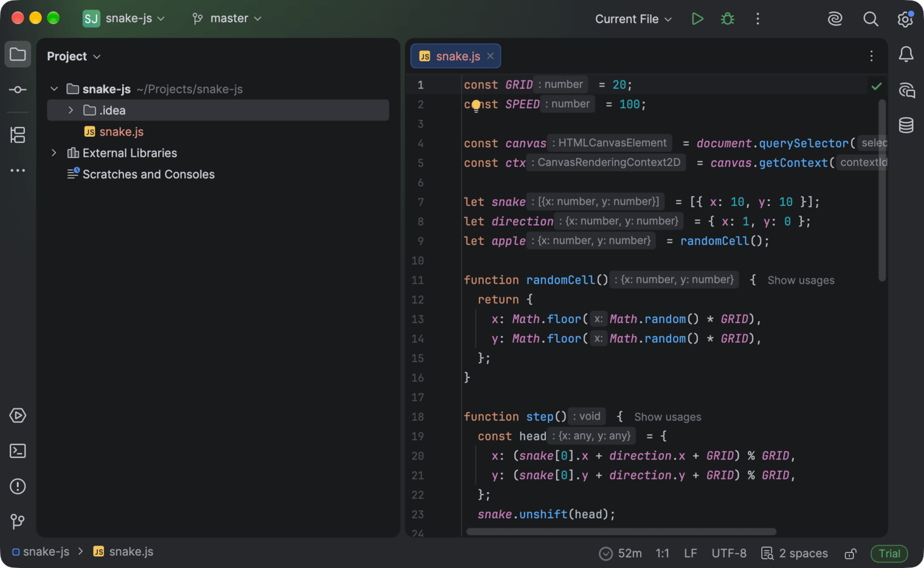
Task: Toggle read-only lock in status bar
Action: click(x=850, y=553)
